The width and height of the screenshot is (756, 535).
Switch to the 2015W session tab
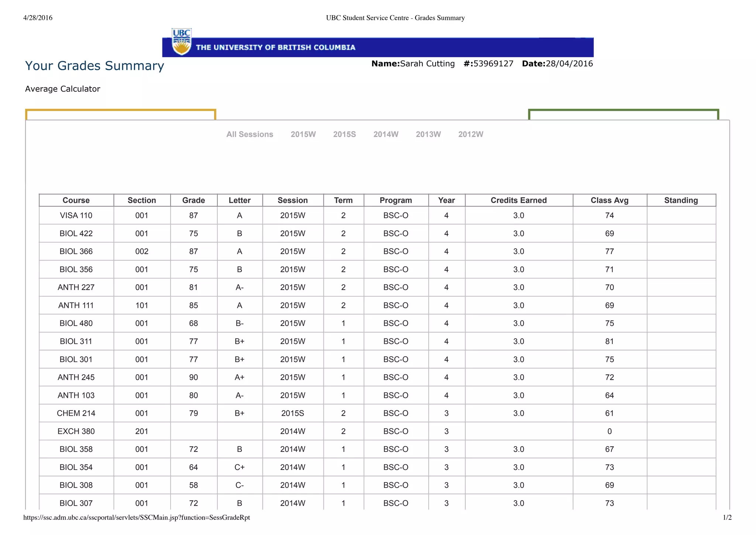coord(303,134)
